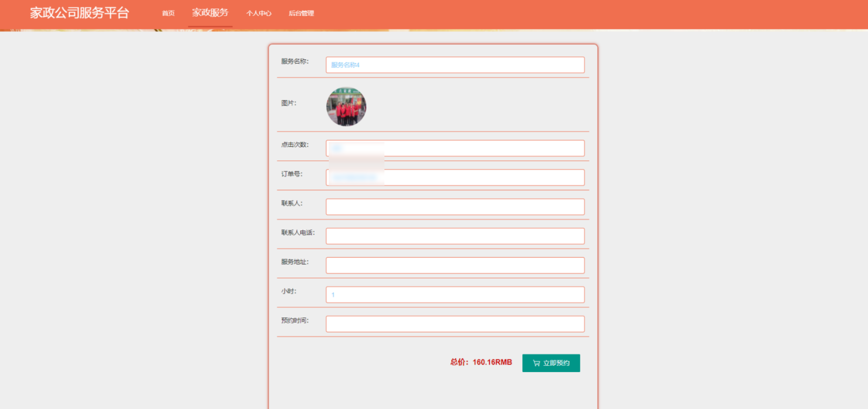
Task: Focus the 服务地址 input field
Action: (x=455, y=265)
